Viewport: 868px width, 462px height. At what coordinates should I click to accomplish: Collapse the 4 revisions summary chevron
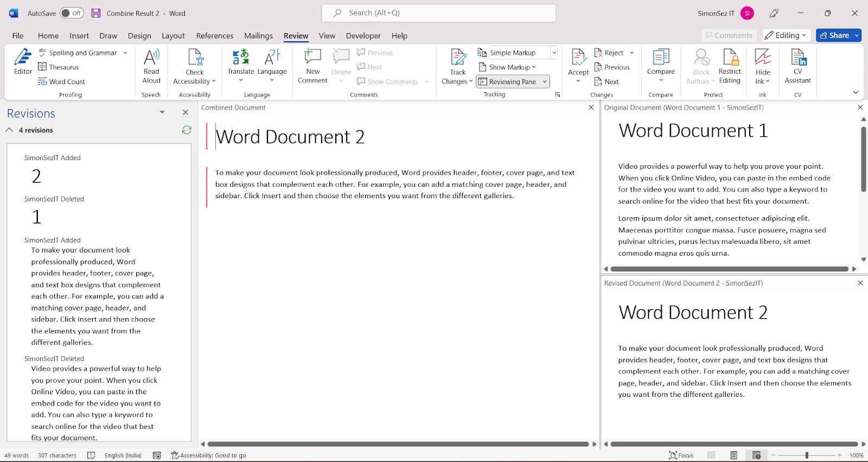(x=9, y=130)
